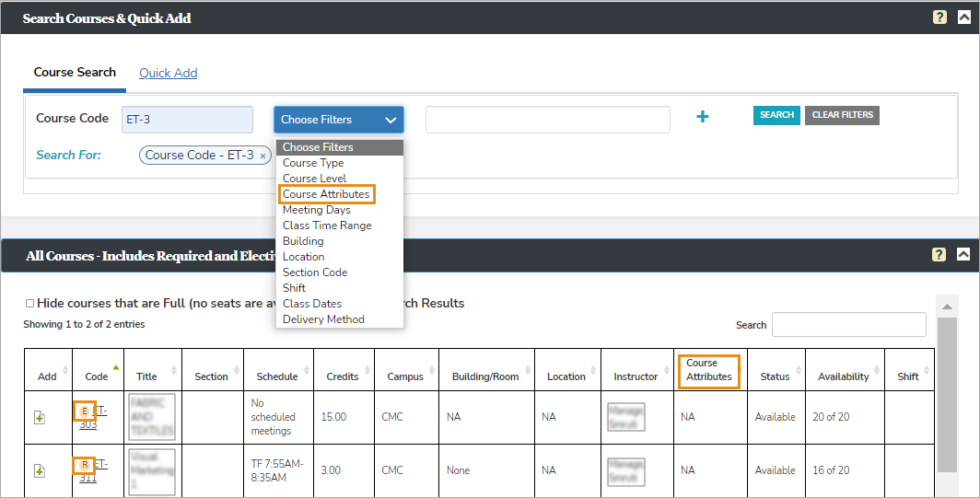This screenshot has height=498, width=980.
Task: Select Course Attributes from filter list
Action: 326,194
